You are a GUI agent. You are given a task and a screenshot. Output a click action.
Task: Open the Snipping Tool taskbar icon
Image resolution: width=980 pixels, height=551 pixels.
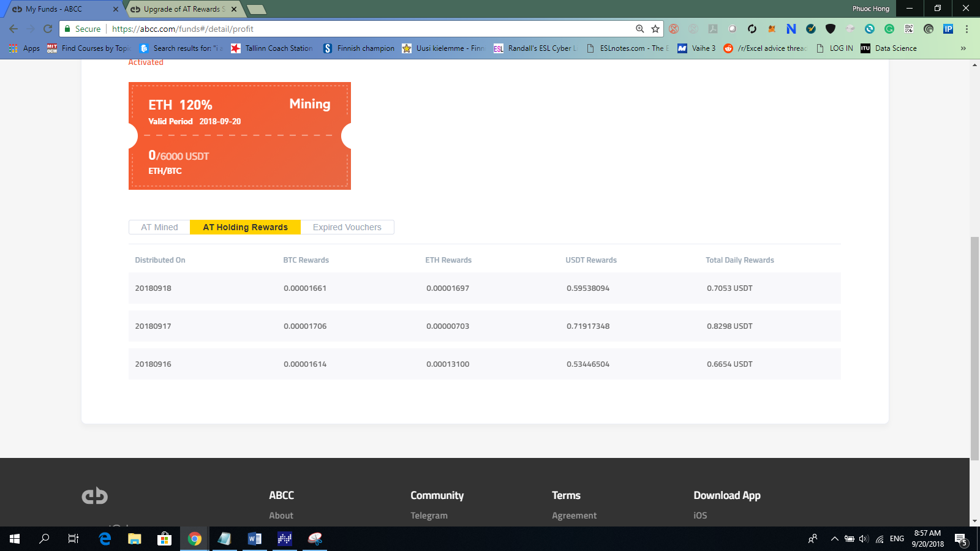pos(315,539)
